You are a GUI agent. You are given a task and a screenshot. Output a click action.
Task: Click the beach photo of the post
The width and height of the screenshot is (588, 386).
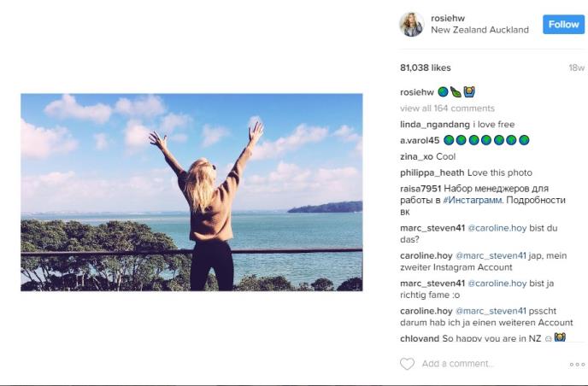coord(191,192)
